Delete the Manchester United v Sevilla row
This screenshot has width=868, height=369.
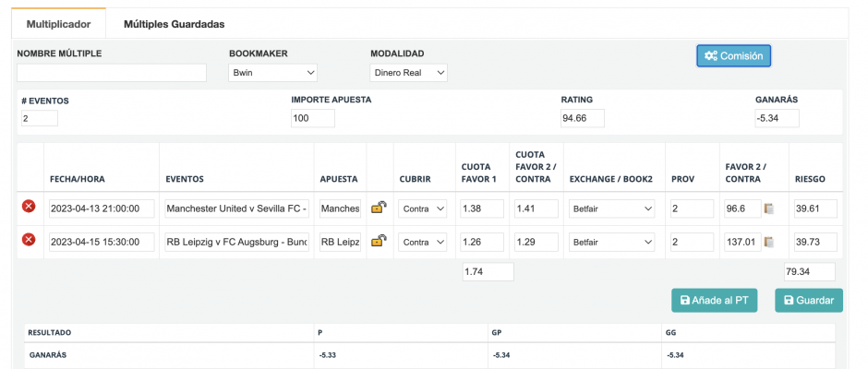29,208
